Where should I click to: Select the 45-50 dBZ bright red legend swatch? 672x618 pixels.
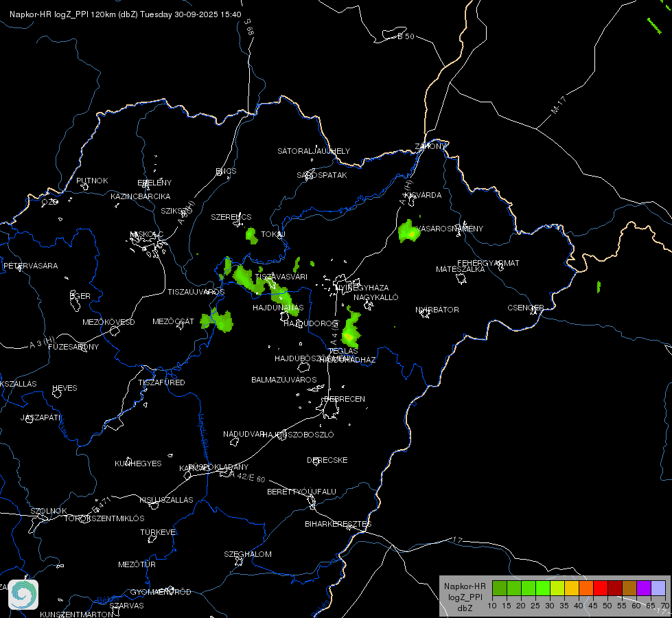click(x=601, y=588)
